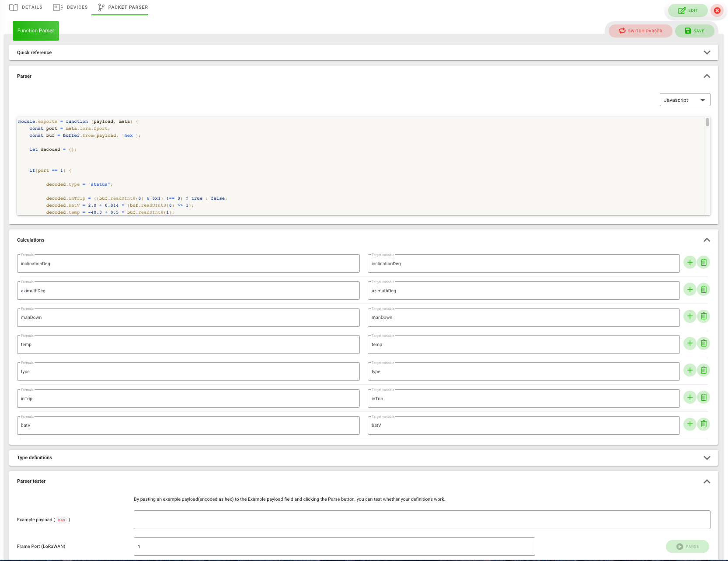Click the code editor vertical scrollbar
Viewport: 728px width, 561px height.
(707, 122)
